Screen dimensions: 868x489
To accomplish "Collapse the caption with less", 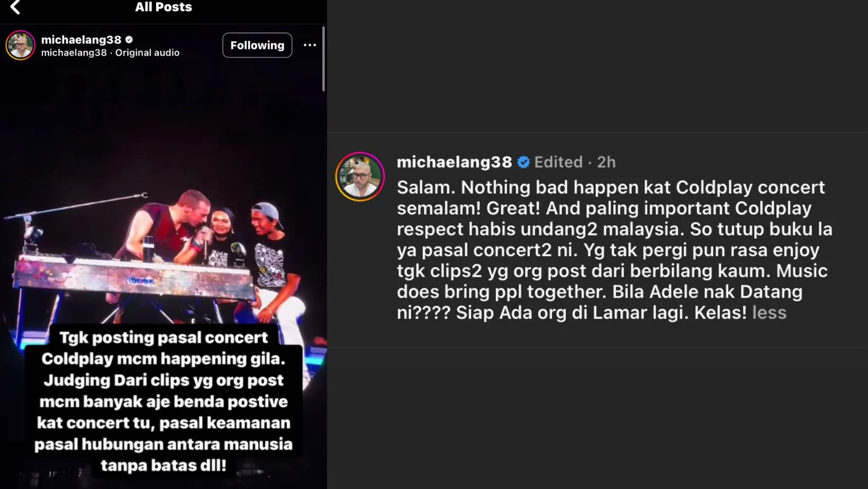I will point(769,313).
